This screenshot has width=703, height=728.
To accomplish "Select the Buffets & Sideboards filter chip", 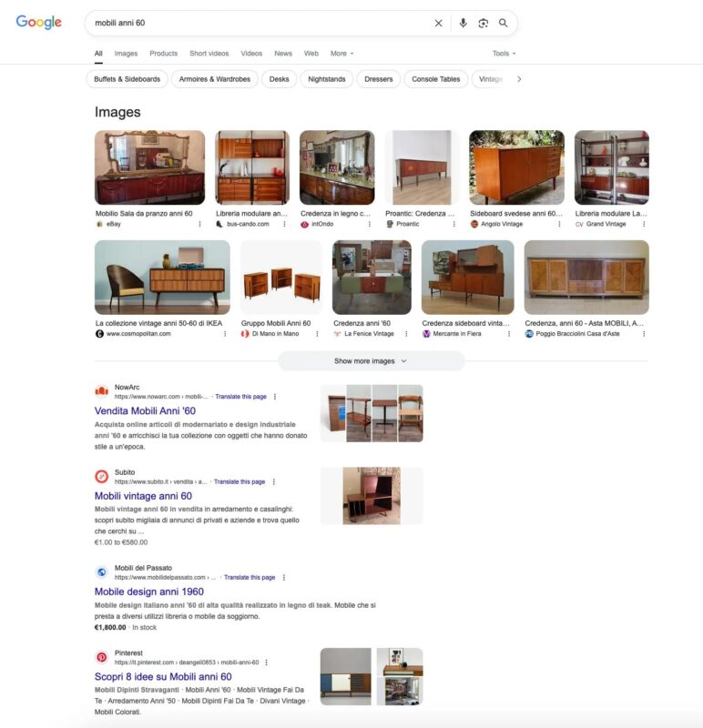I will tap(127, 79).
